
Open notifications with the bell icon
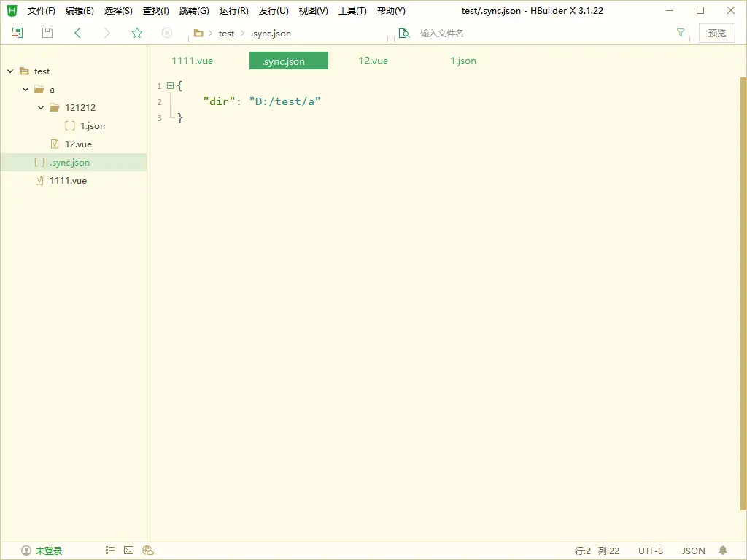click(723, 551)
